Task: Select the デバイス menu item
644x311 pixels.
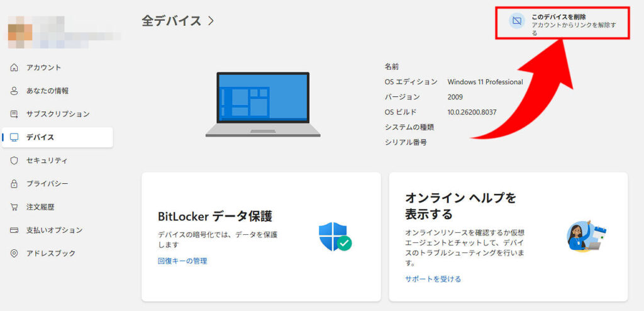Action: click(57, 137)
